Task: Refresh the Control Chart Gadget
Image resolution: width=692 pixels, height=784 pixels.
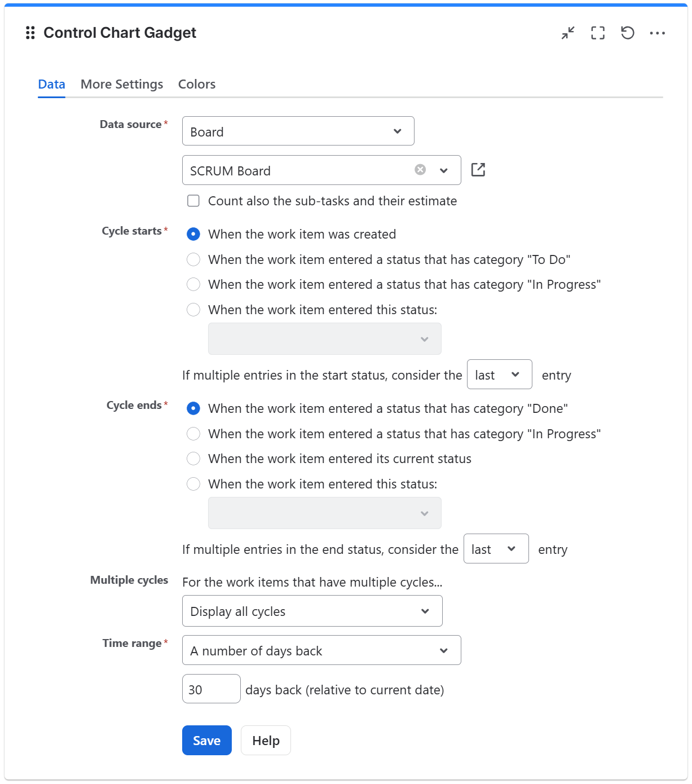Action: [628, 33]
